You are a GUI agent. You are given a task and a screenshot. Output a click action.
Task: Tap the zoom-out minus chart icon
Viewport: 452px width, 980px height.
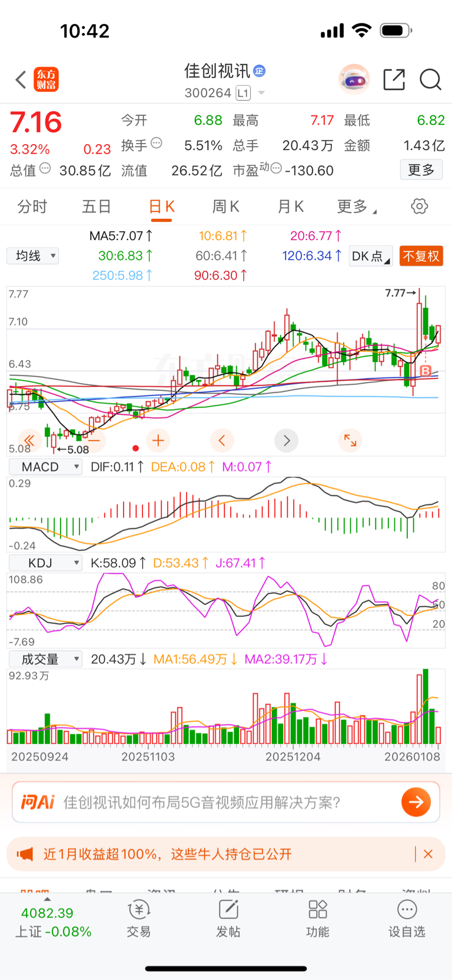[94, 440]
